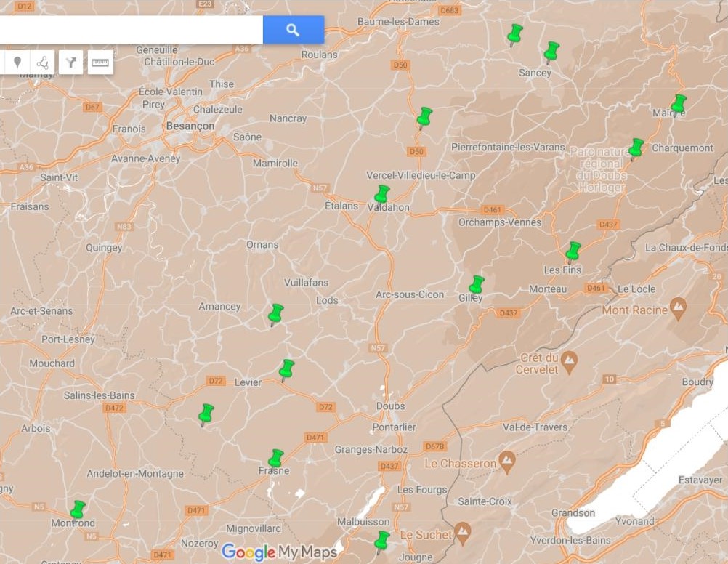
Task: Select the green pin at Gilley
Action: point(477,284)
